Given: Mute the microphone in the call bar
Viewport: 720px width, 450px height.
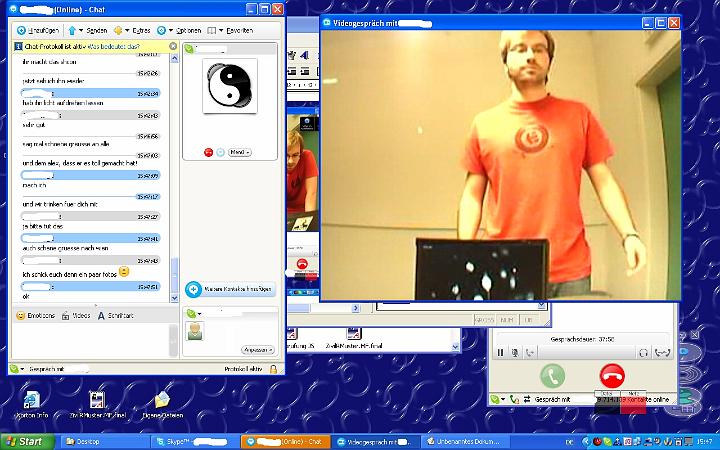Looking at the screenshot, I should click(515, 353).
